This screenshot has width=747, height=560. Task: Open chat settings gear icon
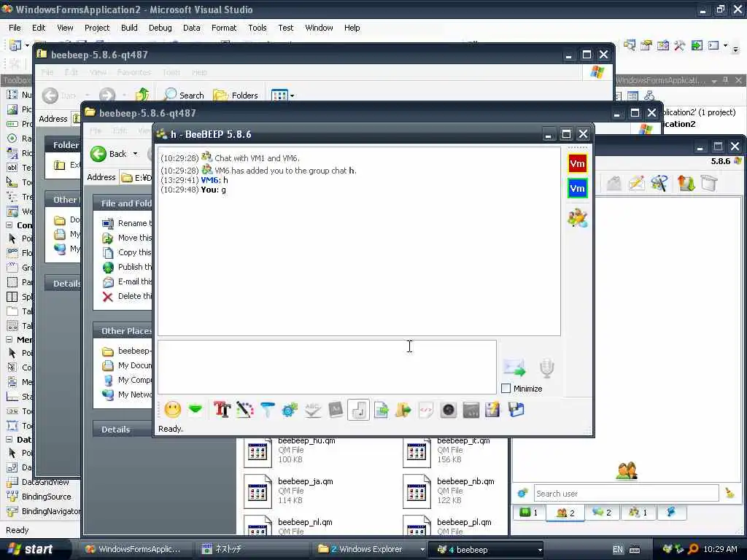(x=290, y=410)
